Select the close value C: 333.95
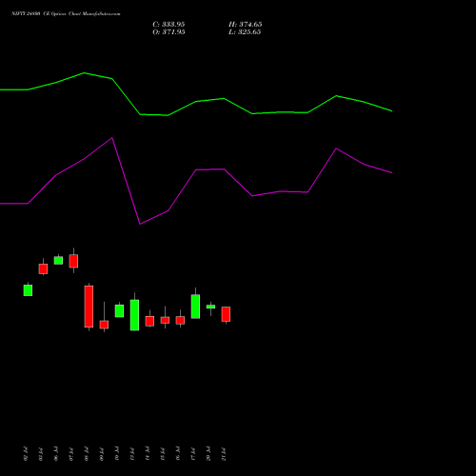476x476 pixels. pyautogui.click(x=169, y=25)
